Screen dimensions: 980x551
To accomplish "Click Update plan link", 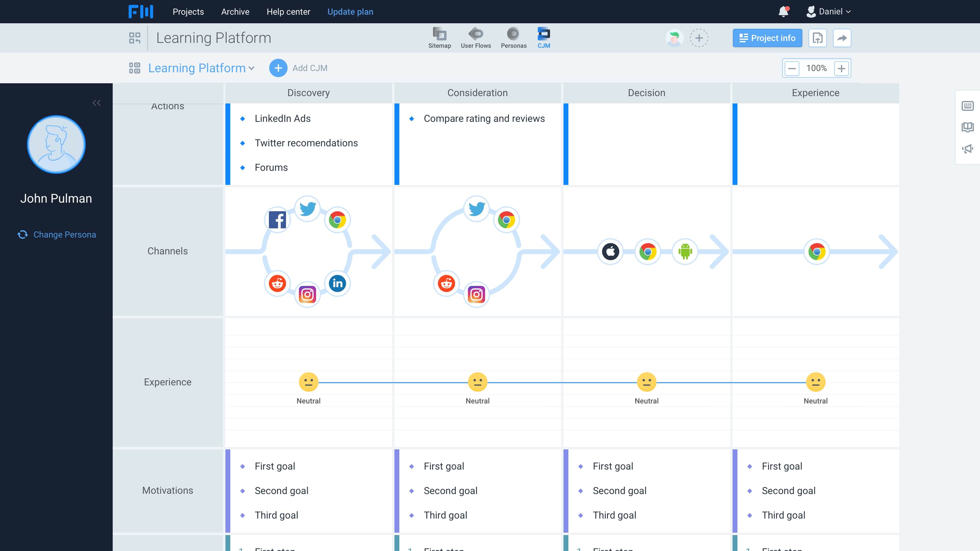I will [350, 11].
